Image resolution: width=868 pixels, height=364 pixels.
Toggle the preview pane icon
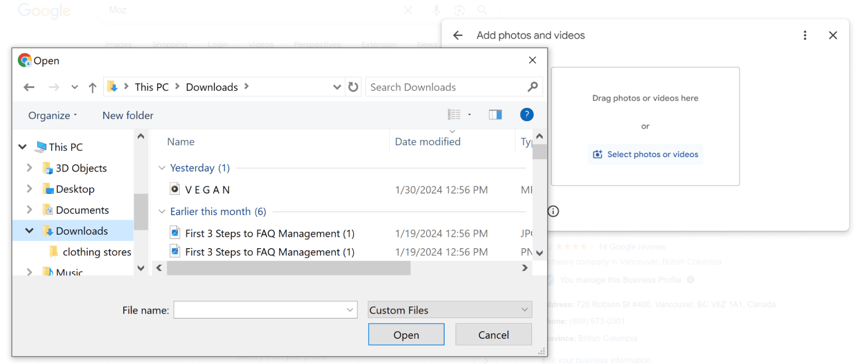pos(495,115)
